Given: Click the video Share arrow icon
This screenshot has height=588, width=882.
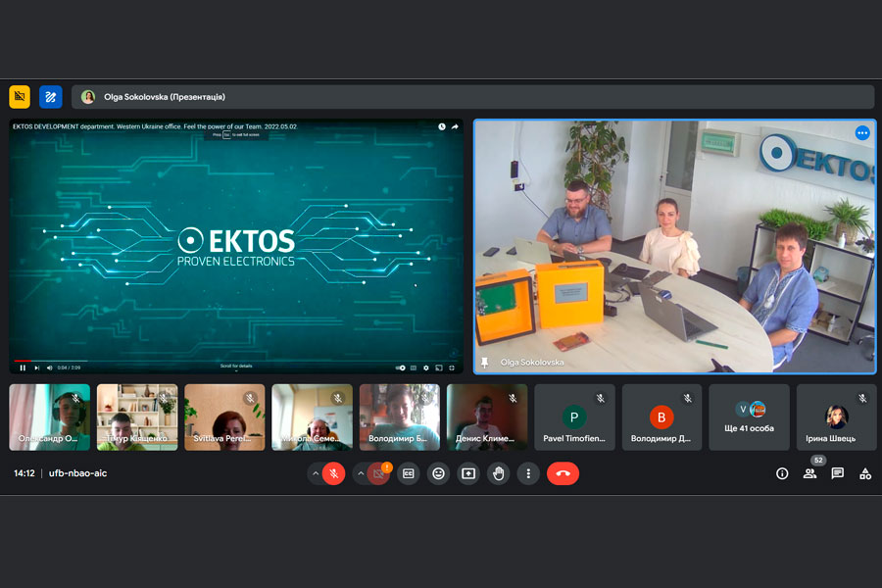Looking at the screenshot, I should click(455, 126).
